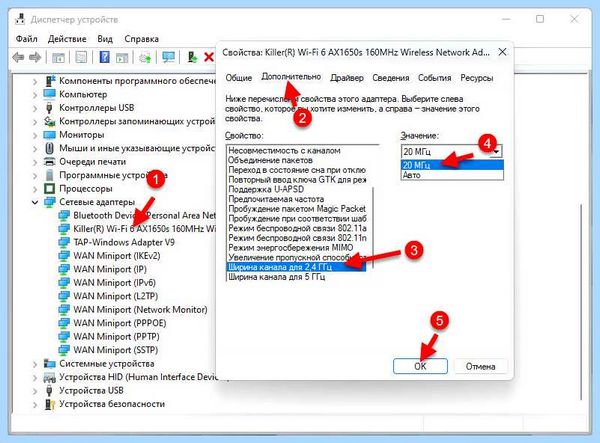The height and width of the screenshot is (443, 600).
Task: Click the OK button
Action: coord(420,366)
